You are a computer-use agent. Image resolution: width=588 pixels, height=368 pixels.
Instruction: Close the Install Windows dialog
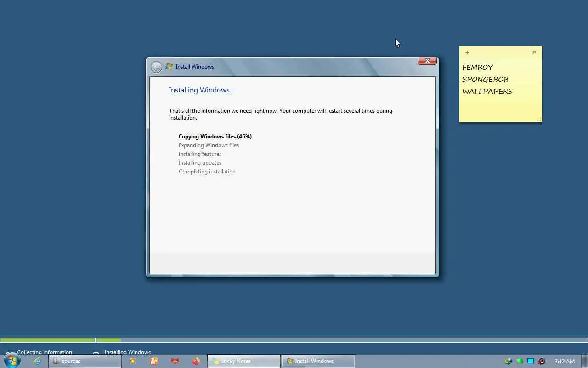click(427, 61)
